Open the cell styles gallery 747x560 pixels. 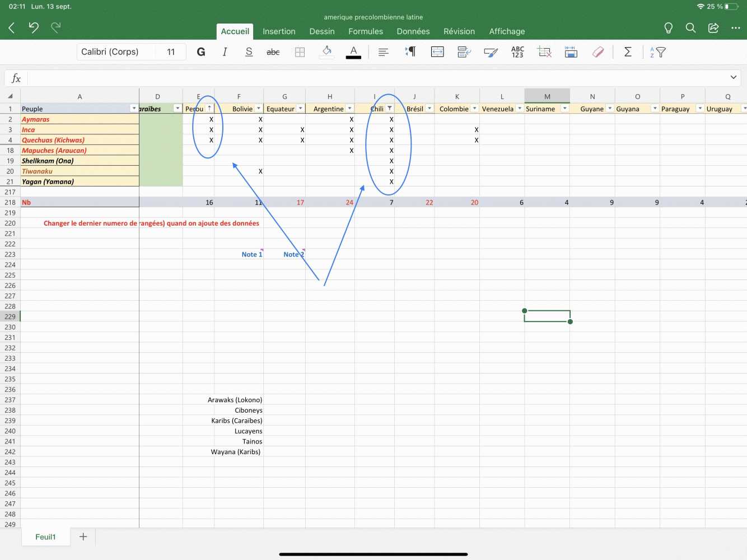[x=491, y=52]
